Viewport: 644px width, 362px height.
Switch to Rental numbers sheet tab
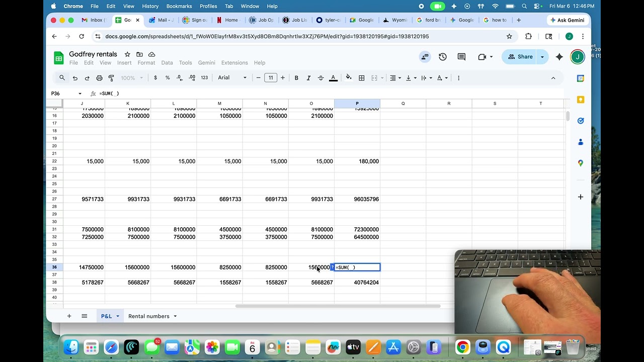click(x=149, y=316)
